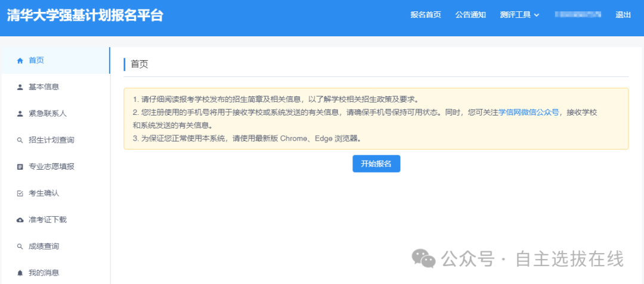Select 紧急联系人 in the sidebar
Image resolution: width=644 pixels, height=284 pixels.
tap(55, 114)
